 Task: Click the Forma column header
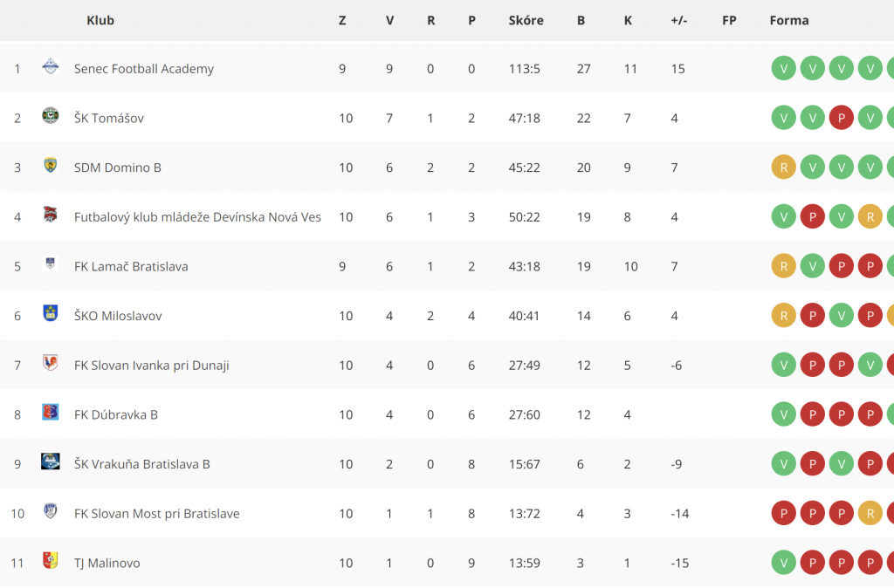pos(789,21)
